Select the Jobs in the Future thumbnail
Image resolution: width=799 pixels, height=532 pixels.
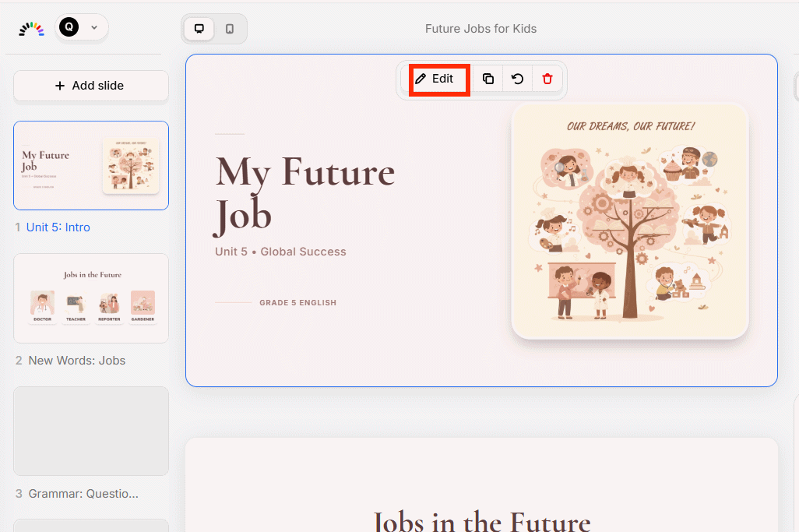pos(91,298)
